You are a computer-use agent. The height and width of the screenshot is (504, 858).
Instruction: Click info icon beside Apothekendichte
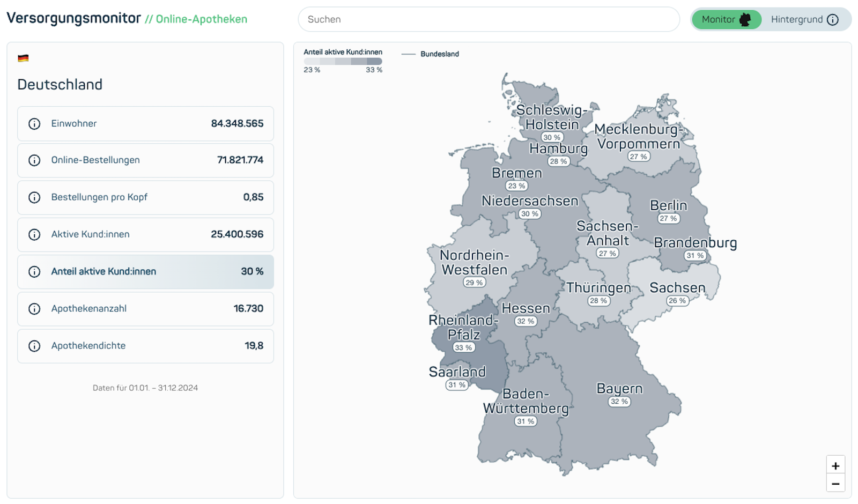(34, 346)
